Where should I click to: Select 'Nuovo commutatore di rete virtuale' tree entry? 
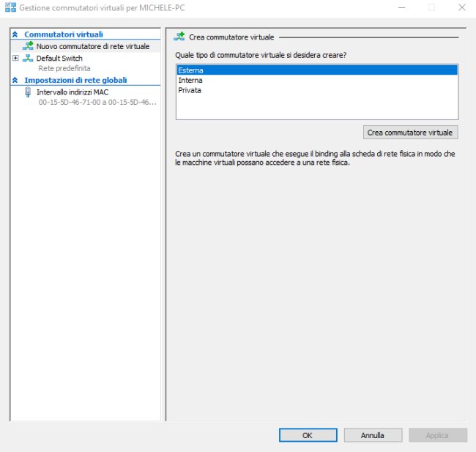[x=92, y=46]
